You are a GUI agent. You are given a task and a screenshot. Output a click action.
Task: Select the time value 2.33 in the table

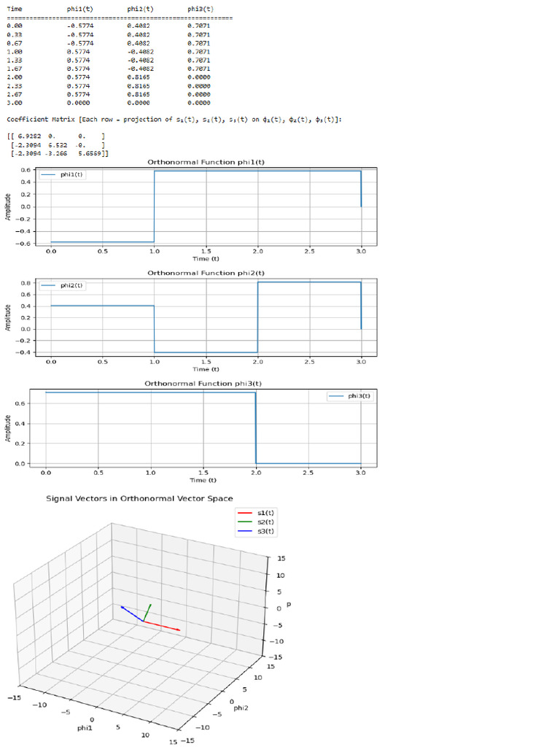click(15, 86)
